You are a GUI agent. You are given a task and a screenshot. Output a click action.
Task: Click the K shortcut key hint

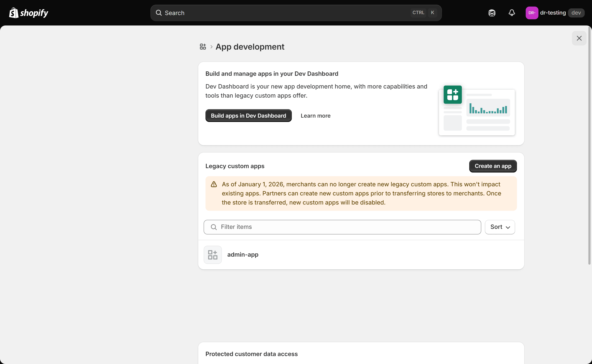[x=432, y=13]
